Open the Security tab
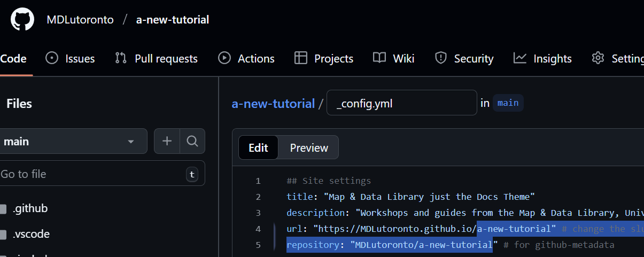This screenshot has height=257, width=644. tap(464, 58)
